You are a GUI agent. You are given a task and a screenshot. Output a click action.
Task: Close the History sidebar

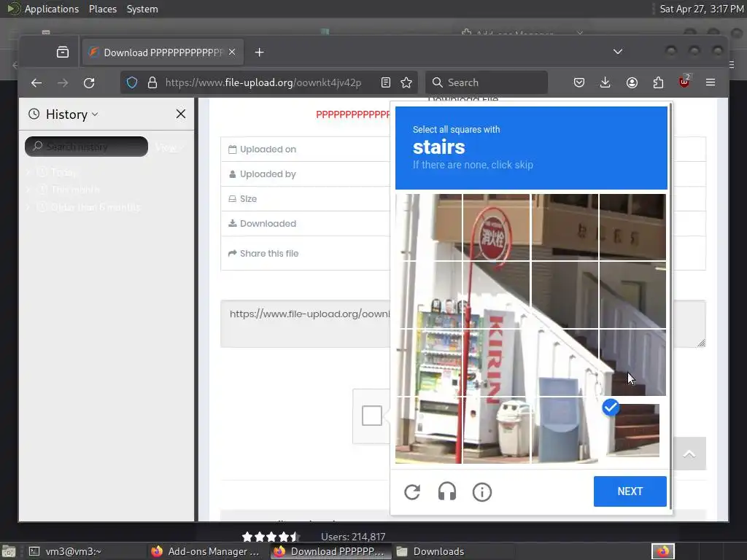tap(181, 114)
